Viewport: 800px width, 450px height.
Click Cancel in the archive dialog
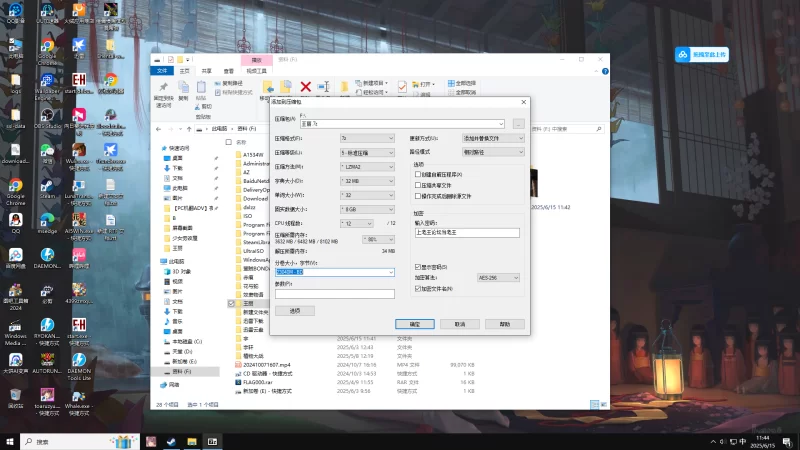coord(460,324)
